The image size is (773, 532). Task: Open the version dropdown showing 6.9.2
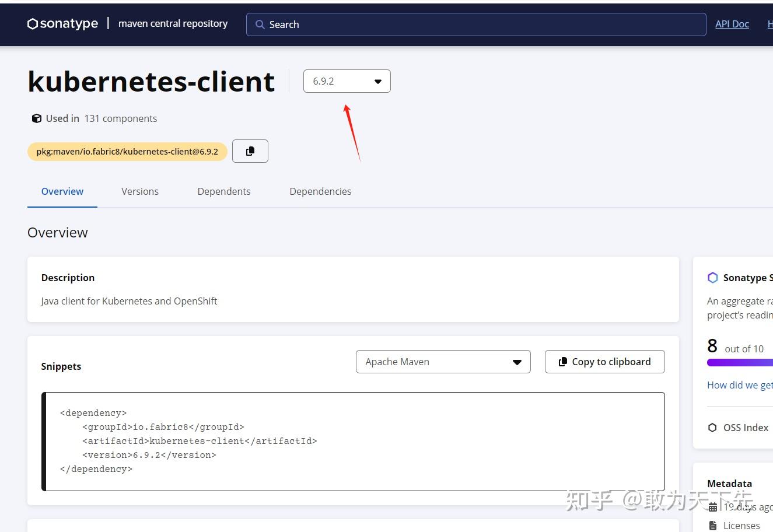pyautogui.click(x=347, y=81)
